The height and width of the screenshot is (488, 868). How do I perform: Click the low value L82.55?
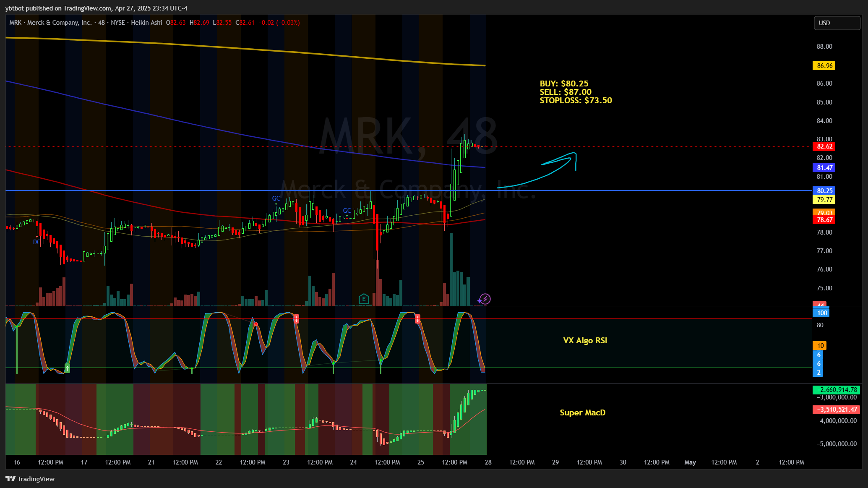(222, 23)
